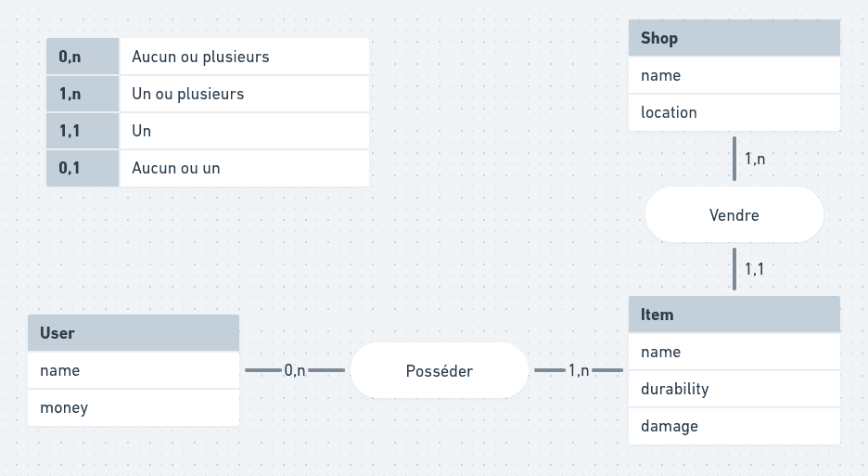
Task: Click the 1,1 cardinality label above Item
Action: coord(754,269)
